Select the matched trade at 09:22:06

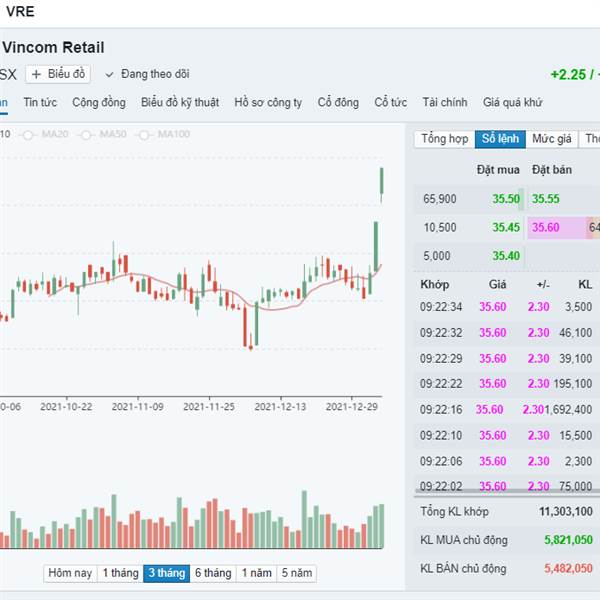click(x=506, y=461)
